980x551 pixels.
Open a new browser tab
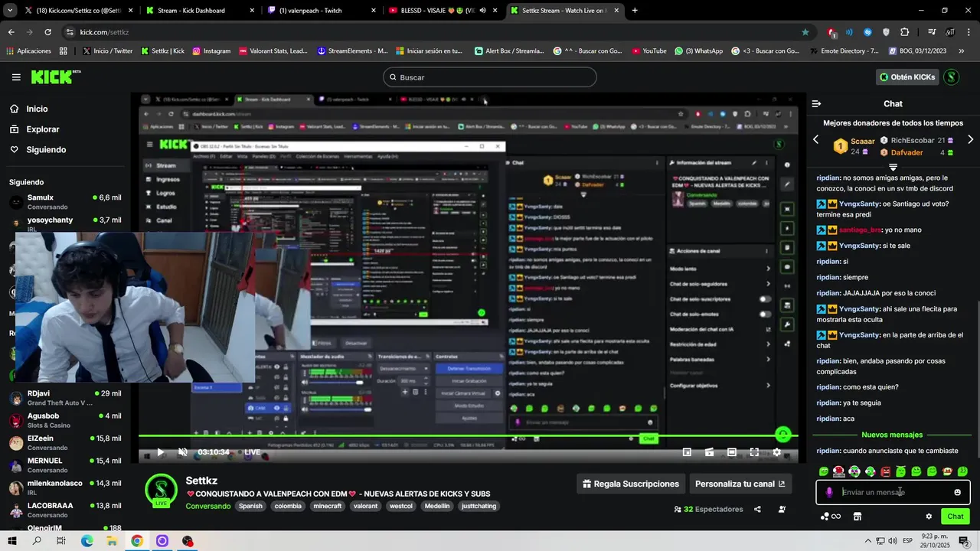[635, 11]
